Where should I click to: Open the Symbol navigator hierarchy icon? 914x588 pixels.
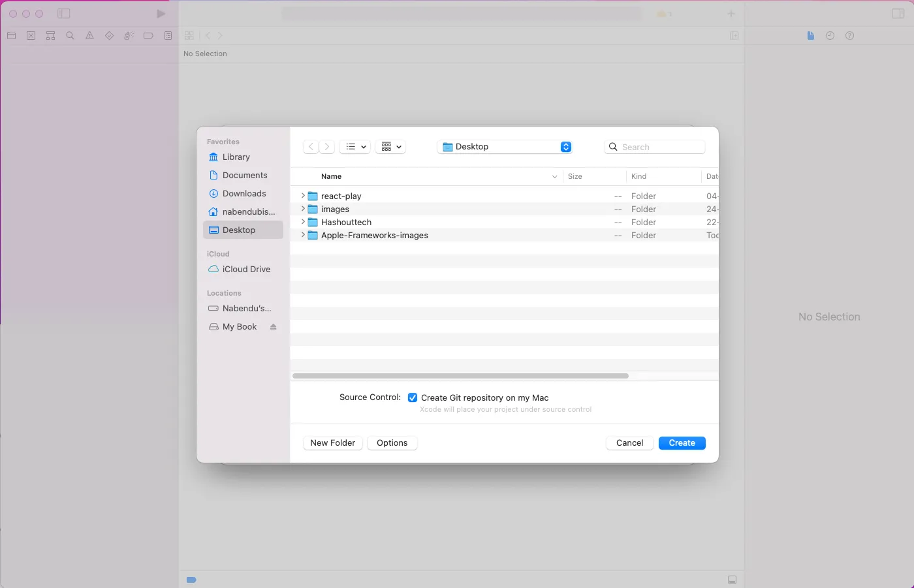click(x=50, y=36)
